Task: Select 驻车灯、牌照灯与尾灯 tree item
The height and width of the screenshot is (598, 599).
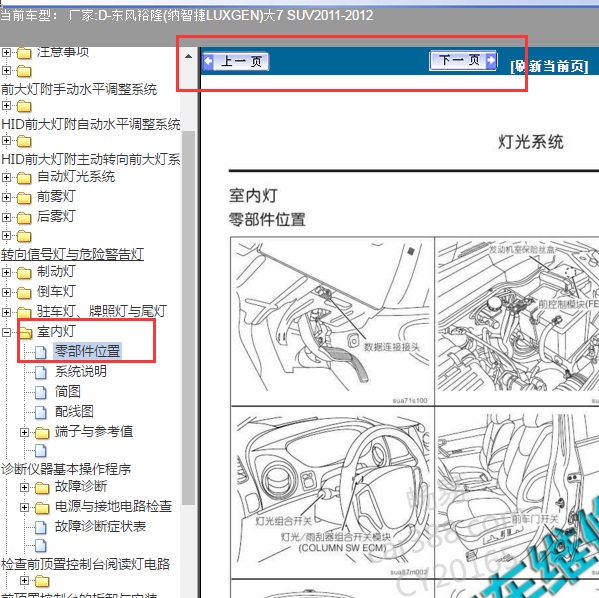Action: [x=102, y=311]
